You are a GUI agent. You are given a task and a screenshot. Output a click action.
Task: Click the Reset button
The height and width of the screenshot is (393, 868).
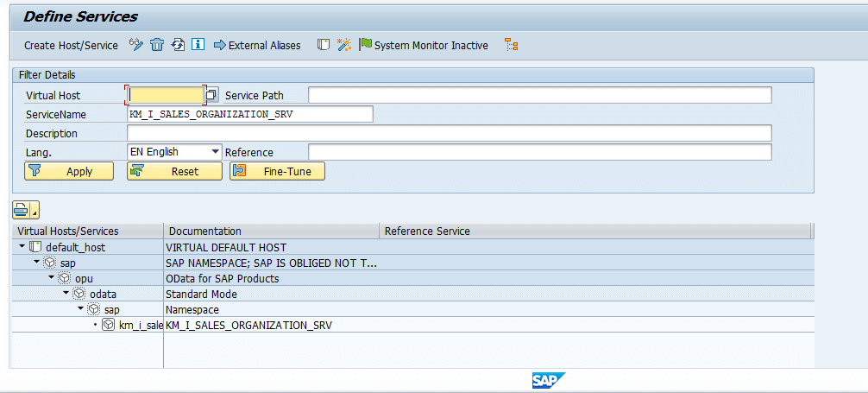tap(174, 171)
